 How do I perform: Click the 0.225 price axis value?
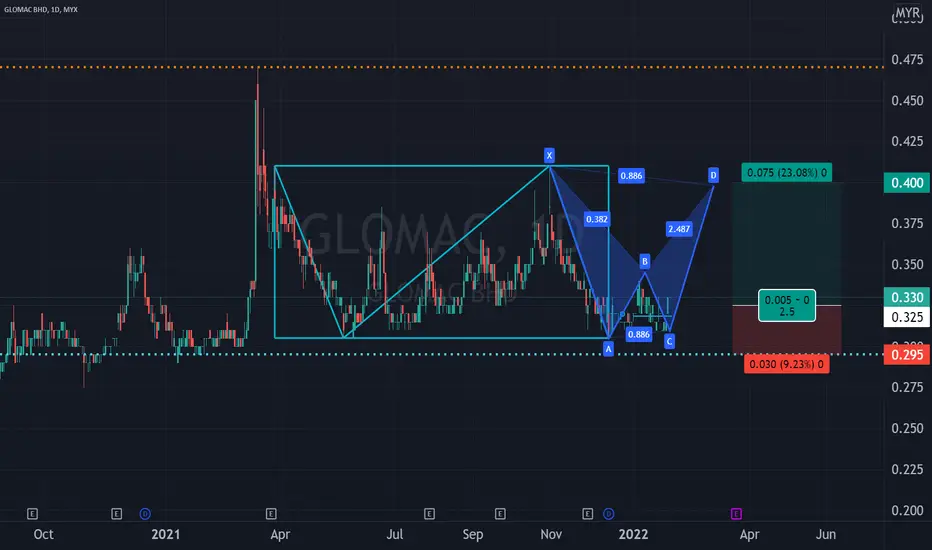[x=907, y=469]
